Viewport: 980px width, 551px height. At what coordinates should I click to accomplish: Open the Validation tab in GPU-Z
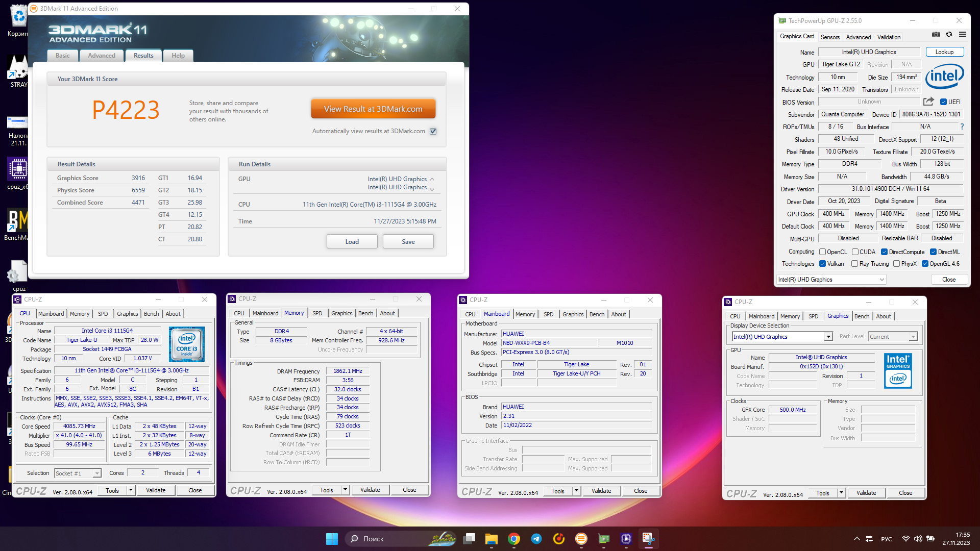(889, 37)
